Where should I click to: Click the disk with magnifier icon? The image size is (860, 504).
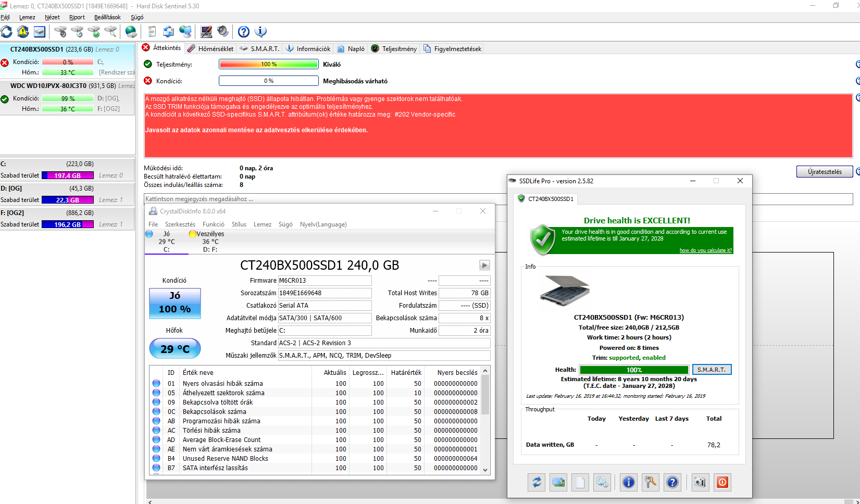coord(110,32)
